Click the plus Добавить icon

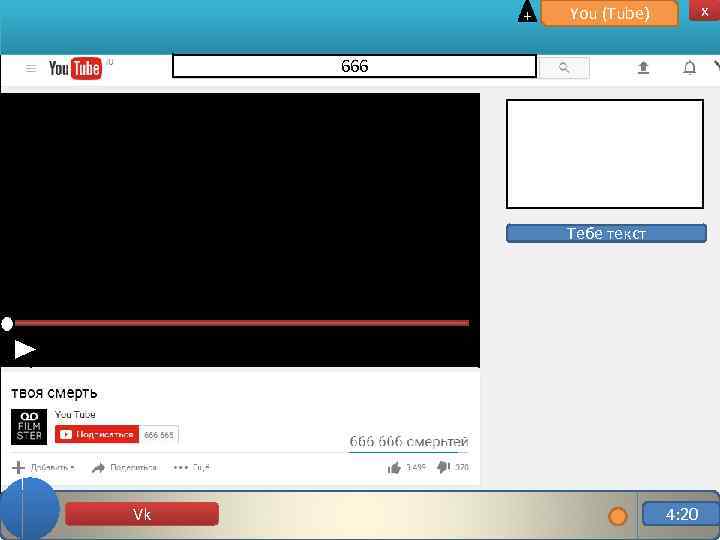(x=18, y=467)
